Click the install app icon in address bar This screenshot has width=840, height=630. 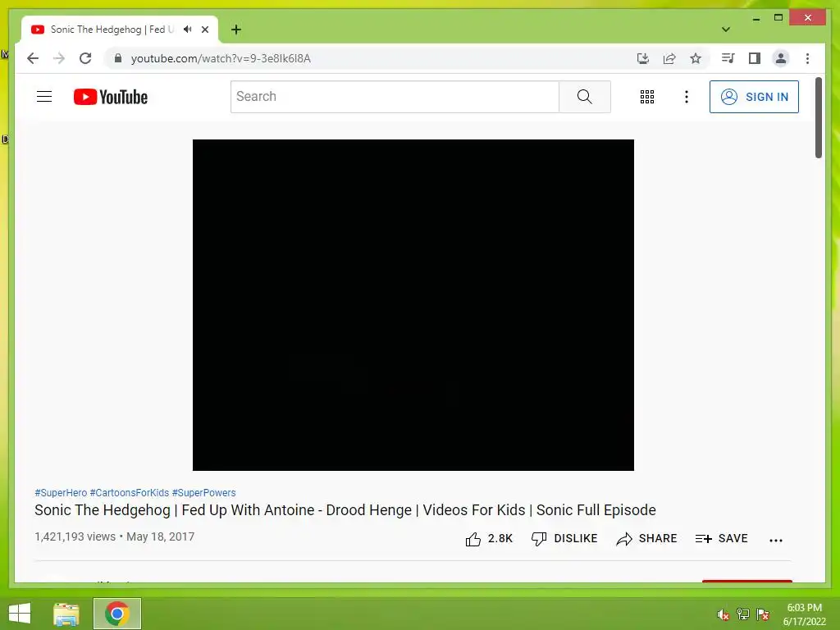643,58
